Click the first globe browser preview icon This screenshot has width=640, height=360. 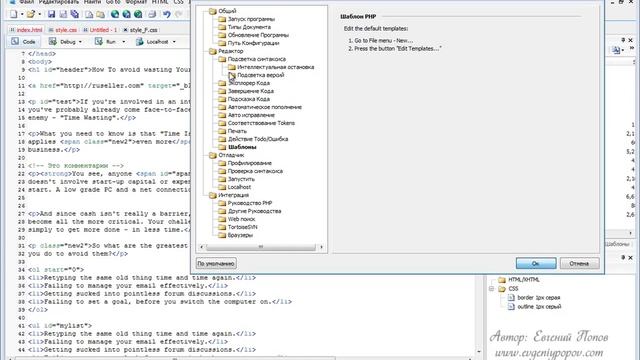(x=115, y=15)
